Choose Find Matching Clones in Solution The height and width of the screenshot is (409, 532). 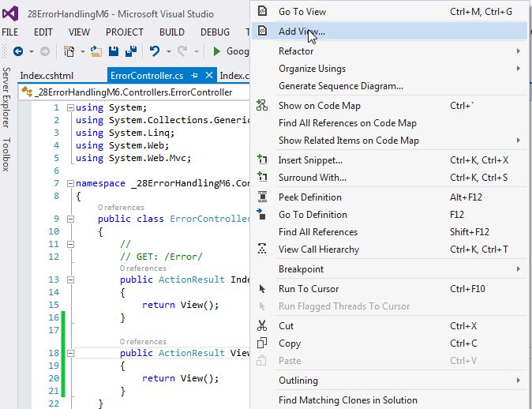tap(389, 400)
